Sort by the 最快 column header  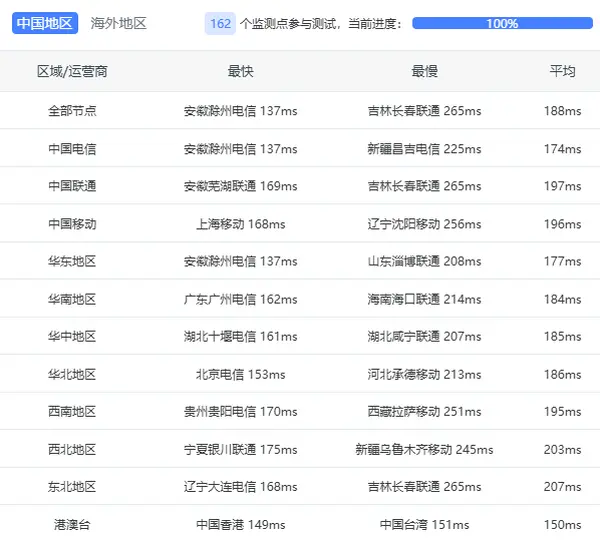coord(240,72)
